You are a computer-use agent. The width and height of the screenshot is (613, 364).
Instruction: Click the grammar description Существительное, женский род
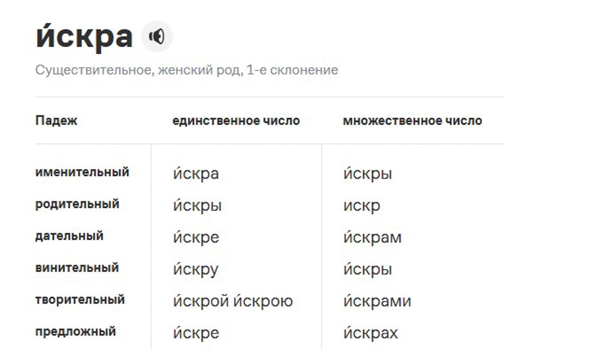tap(187, 70)
